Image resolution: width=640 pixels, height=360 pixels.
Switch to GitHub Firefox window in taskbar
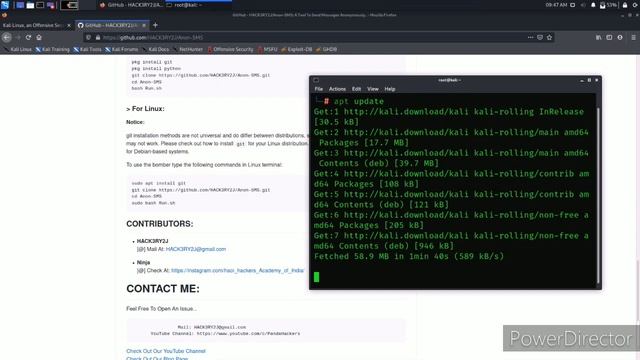(x=131, y=5)
